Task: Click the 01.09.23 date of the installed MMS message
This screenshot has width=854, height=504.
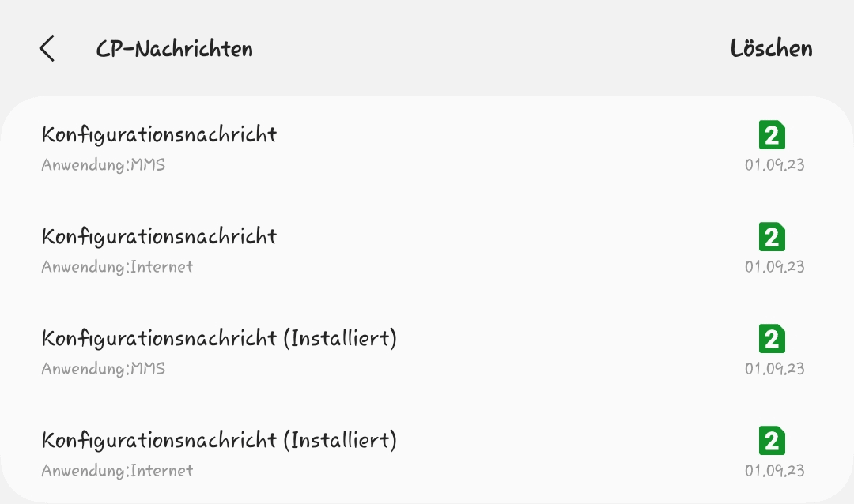Action: click(774, 369)
